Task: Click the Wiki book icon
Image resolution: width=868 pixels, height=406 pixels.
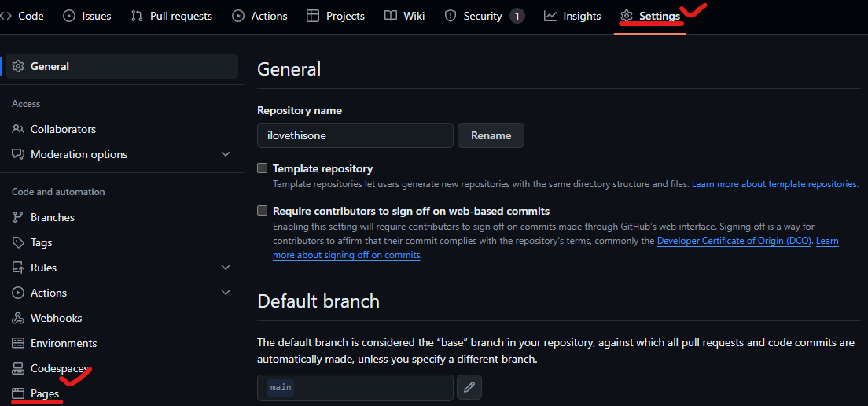Action: click(391, 16)
